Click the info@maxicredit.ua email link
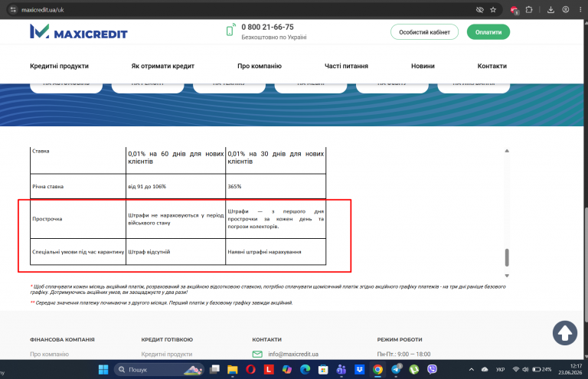This screenshot has height=379, width=588. pos(293,354)
